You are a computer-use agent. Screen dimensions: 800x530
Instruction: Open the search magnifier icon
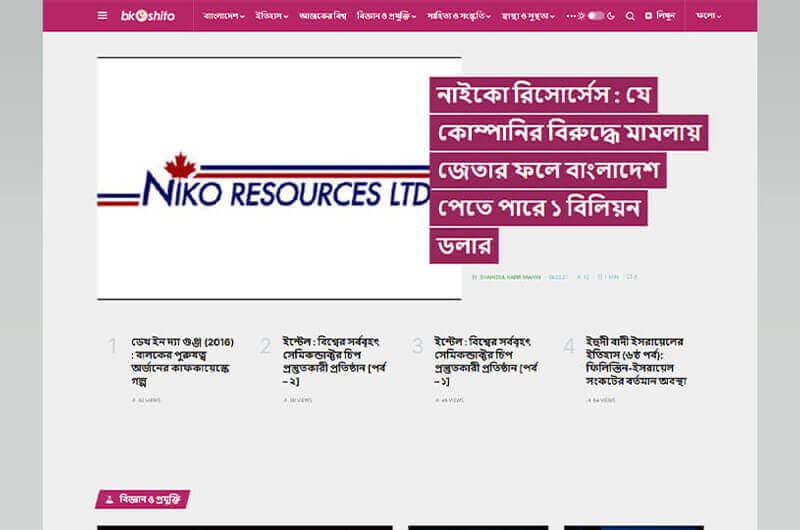[630, 16]
